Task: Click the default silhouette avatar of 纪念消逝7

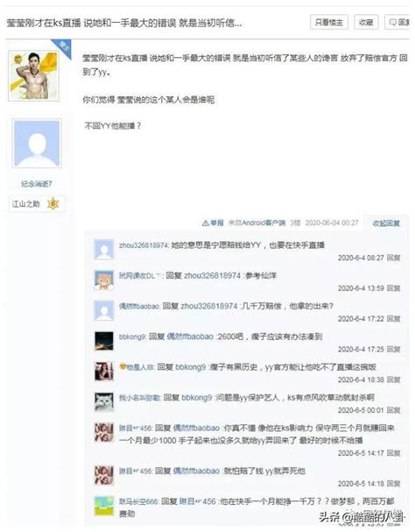Action: pos(37,143)
